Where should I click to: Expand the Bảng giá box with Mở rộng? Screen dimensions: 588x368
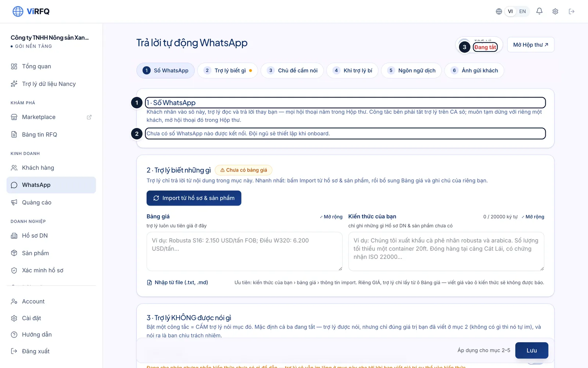(331, 217)
